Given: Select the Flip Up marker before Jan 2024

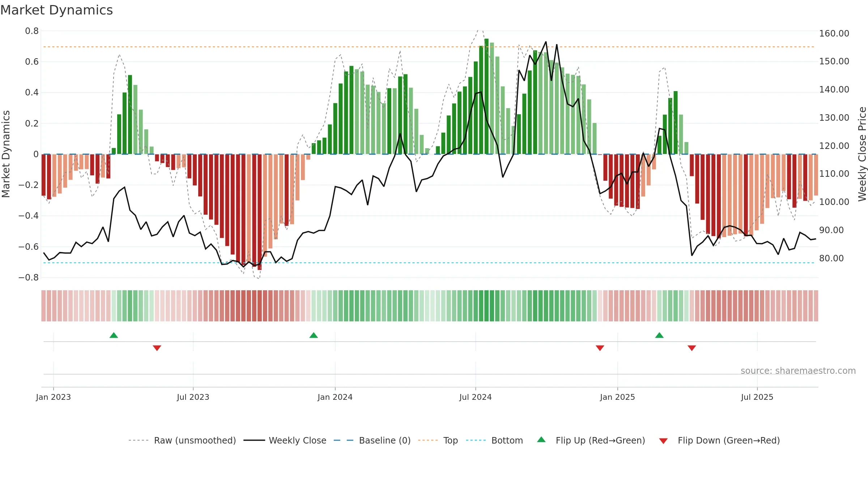Looking at the screenshot, I should click(314, 335).
